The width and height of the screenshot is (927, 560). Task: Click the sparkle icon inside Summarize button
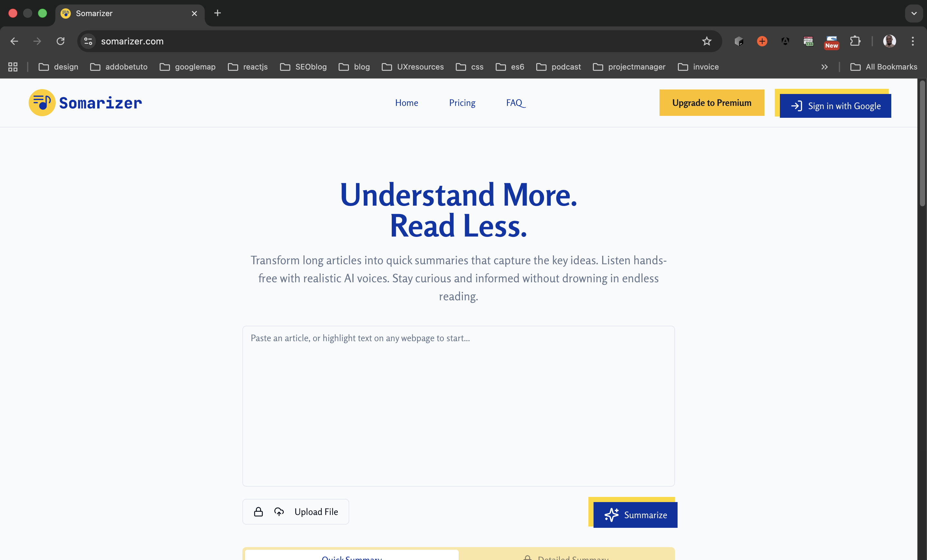coord(612,515)
